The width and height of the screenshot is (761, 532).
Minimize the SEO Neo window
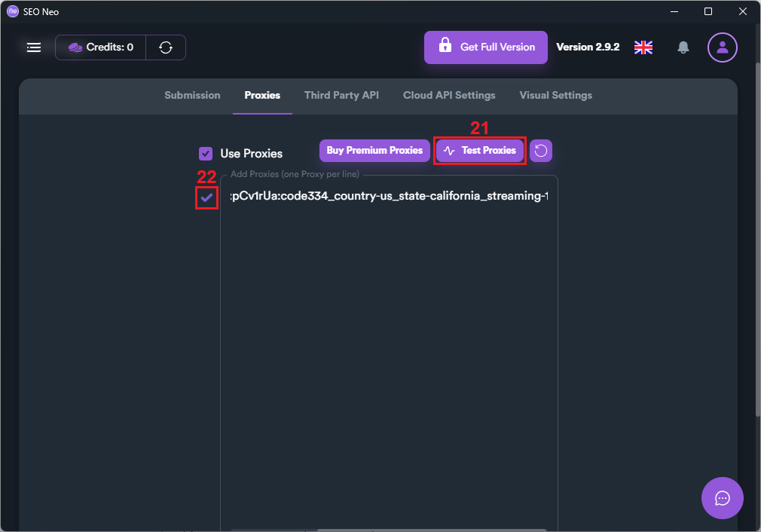[674, 11]
